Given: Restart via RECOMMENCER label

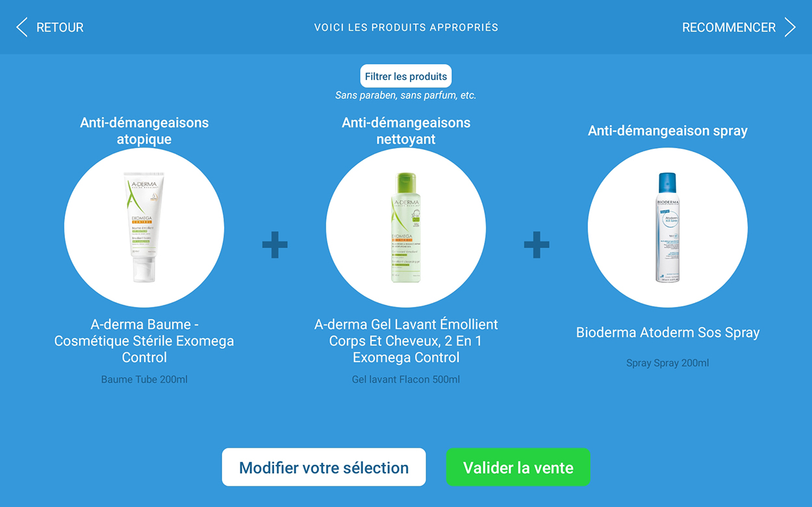Looking at the screenshot, I should tap(728, 27).
